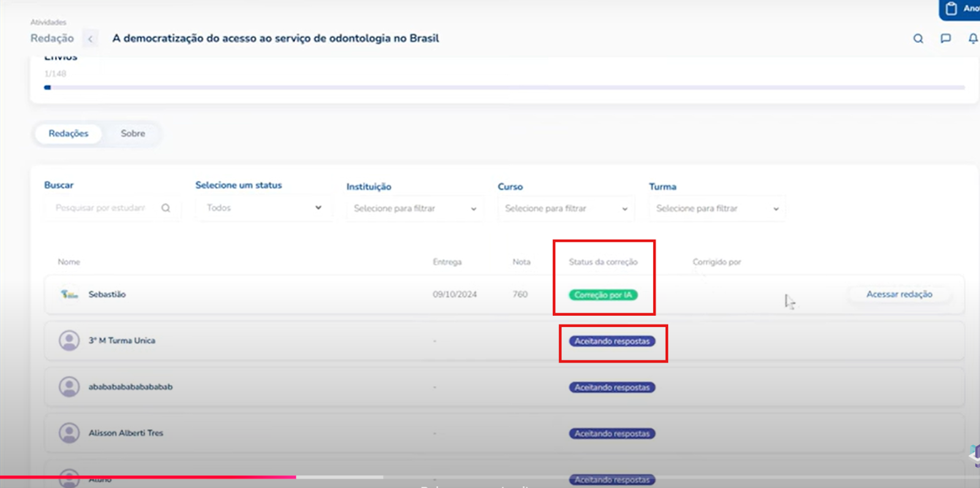This screenshot has width=980, height=488.
Task: Click Sebastião's avatar logo
Action: [x=69, y=294]
